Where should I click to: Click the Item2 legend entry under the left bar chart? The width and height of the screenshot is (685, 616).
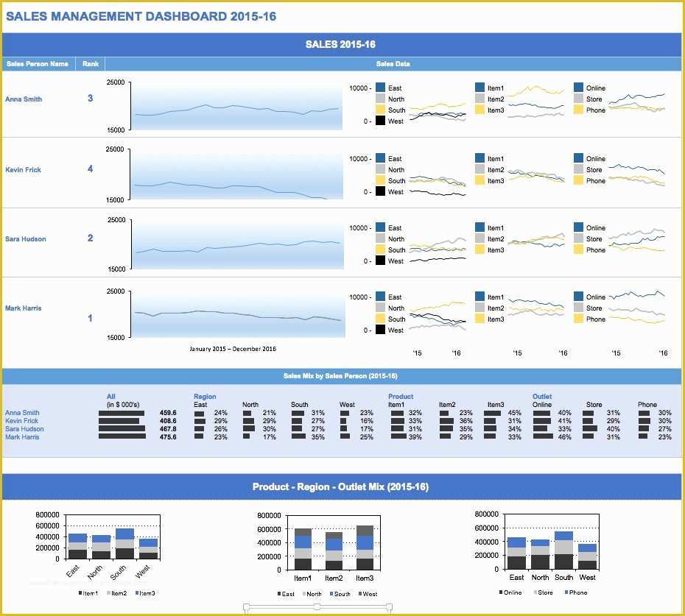click(x=116, y=593)
